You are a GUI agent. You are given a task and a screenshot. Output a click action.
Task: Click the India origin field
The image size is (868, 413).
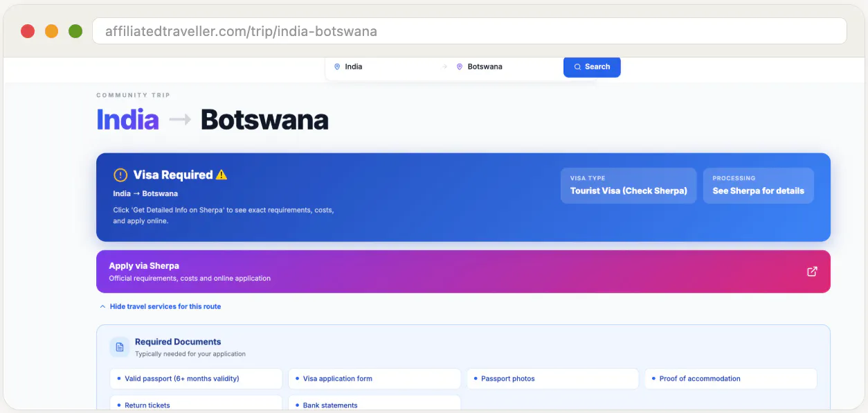coord(383,67)
